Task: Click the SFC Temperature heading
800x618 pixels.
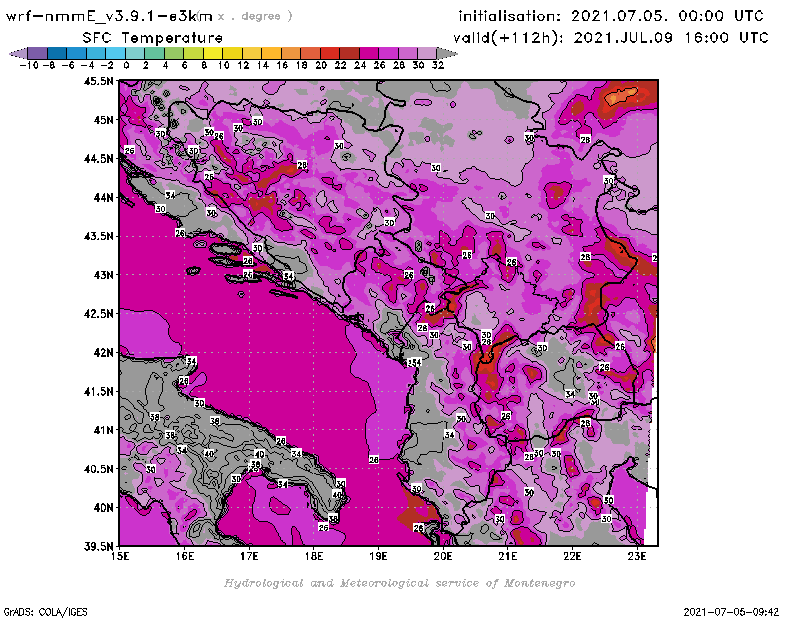Action: tap(153, 38)
